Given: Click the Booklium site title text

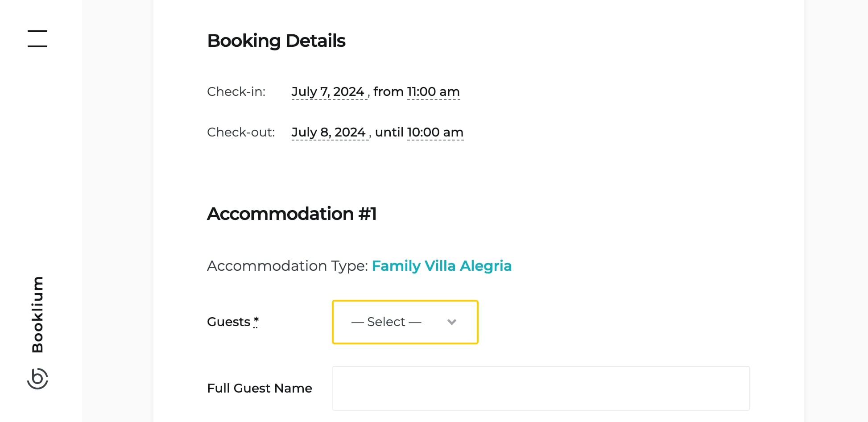Looking at the screenshot, I should tap(37, 314).
